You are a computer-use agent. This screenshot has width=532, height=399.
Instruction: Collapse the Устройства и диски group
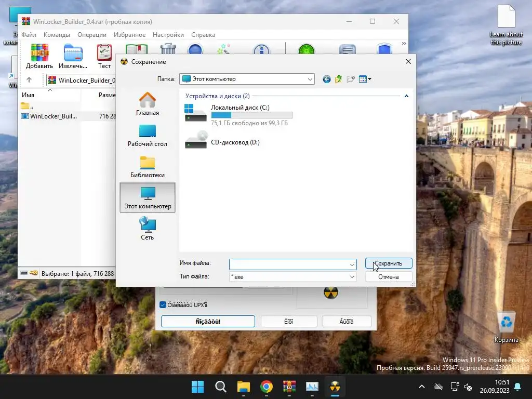[406, 96]
